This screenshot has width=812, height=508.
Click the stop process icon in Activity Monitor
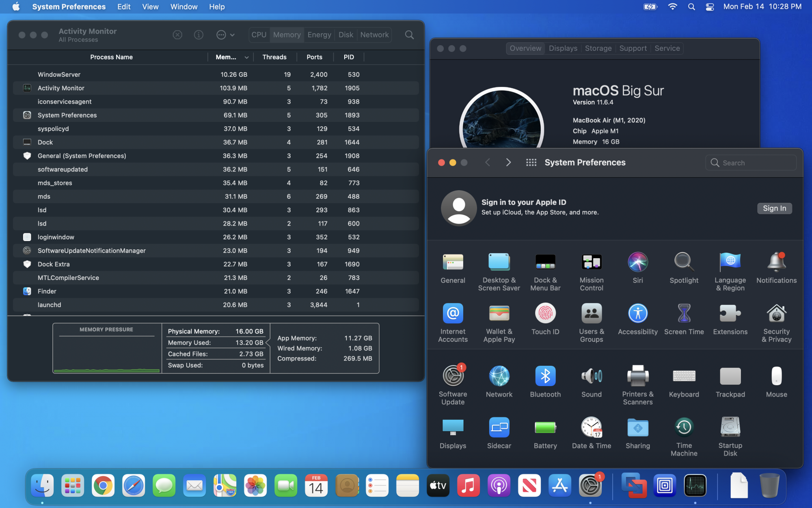[177, 35]
